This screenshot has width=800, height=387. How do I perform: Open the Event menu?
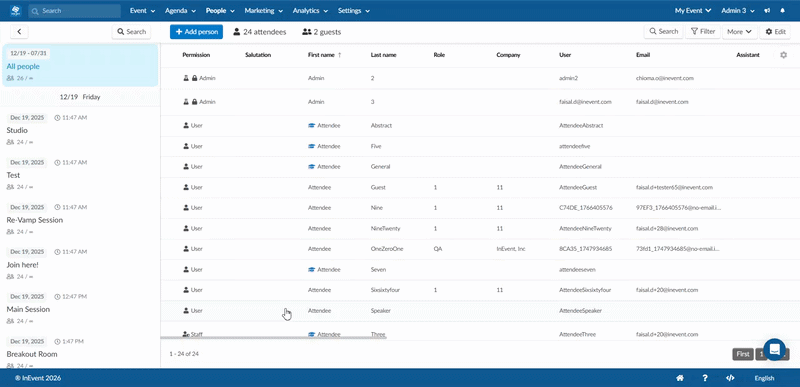coord(142,11)
